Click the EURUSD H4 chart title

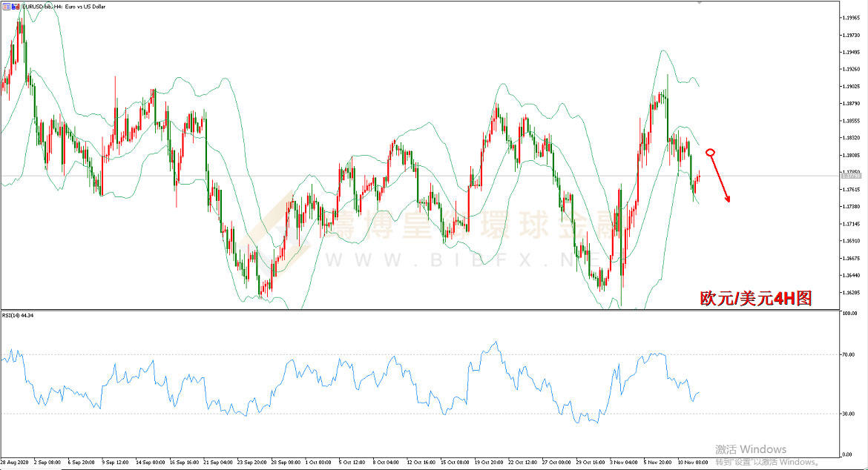click(x=64, y=7)
